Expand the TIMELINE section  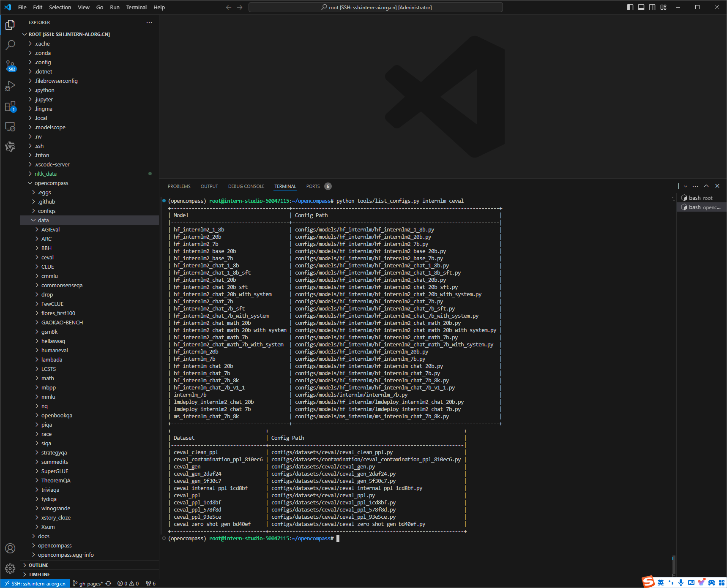(90, 574)
